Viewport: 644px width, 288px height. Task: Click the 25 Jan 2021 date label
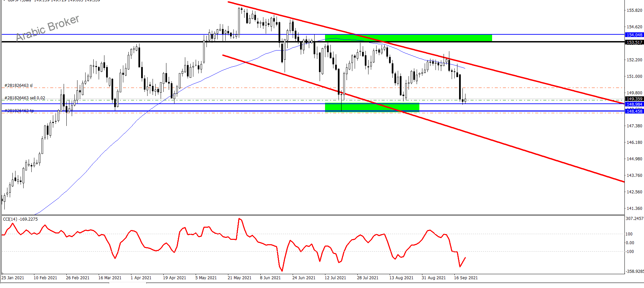pyautogui.click(x=13, y=278)
